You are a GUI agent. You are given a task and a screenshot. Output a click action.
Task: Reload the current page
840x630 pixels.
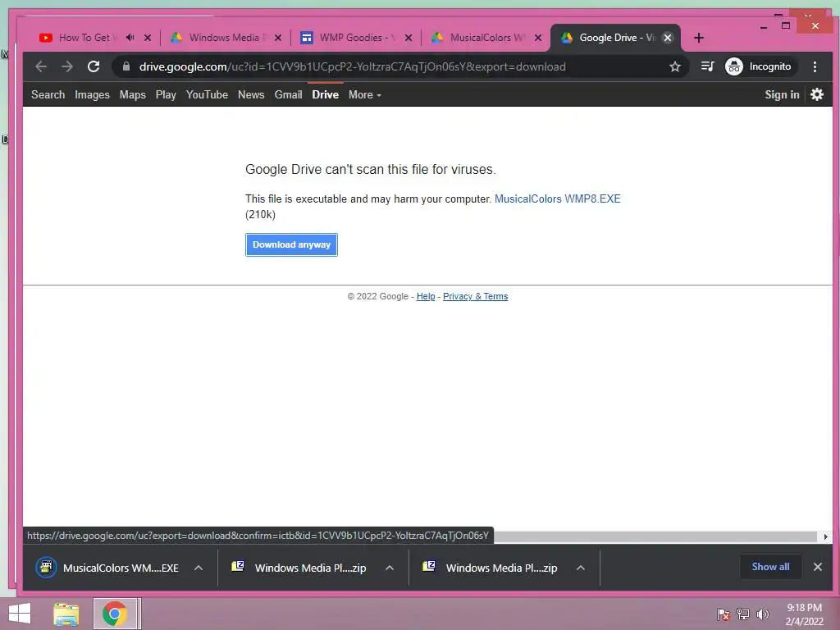[94, 66]
